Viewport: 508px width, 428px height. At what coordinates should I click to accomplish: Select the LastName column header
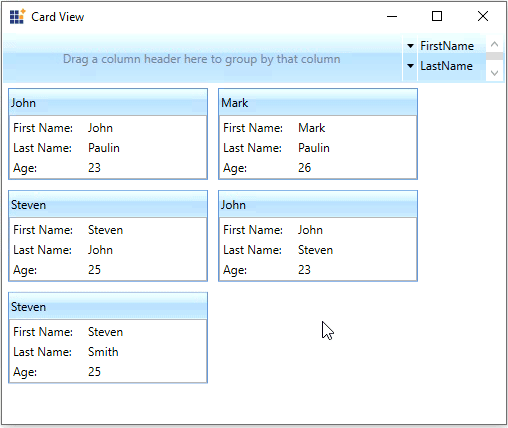point(446,66)
